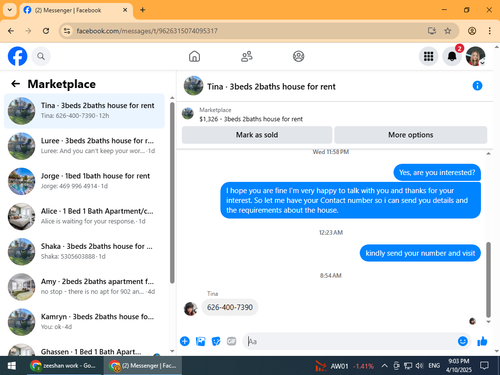Go back in browser history
The image size is (500, 375).
click(11, 31)
